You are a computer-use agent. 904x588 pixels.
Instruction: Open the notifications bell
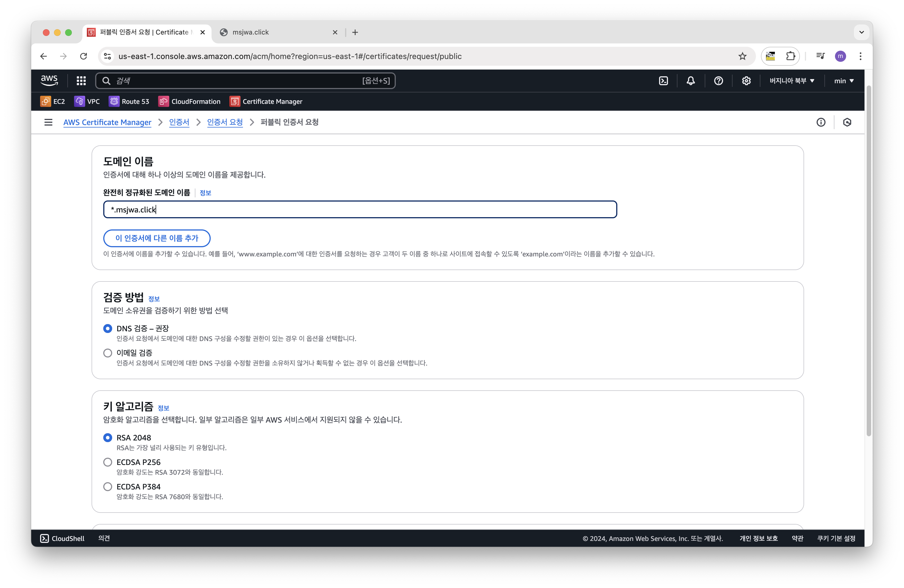691,80
